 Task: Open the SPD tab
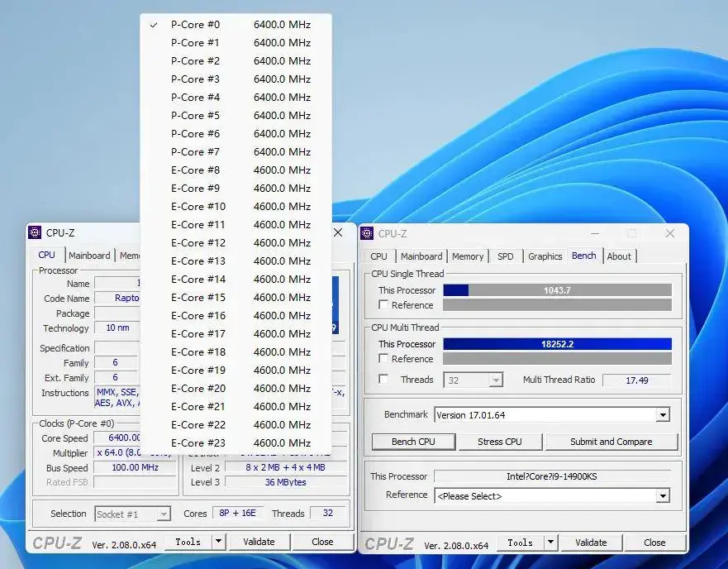[505, 256]
